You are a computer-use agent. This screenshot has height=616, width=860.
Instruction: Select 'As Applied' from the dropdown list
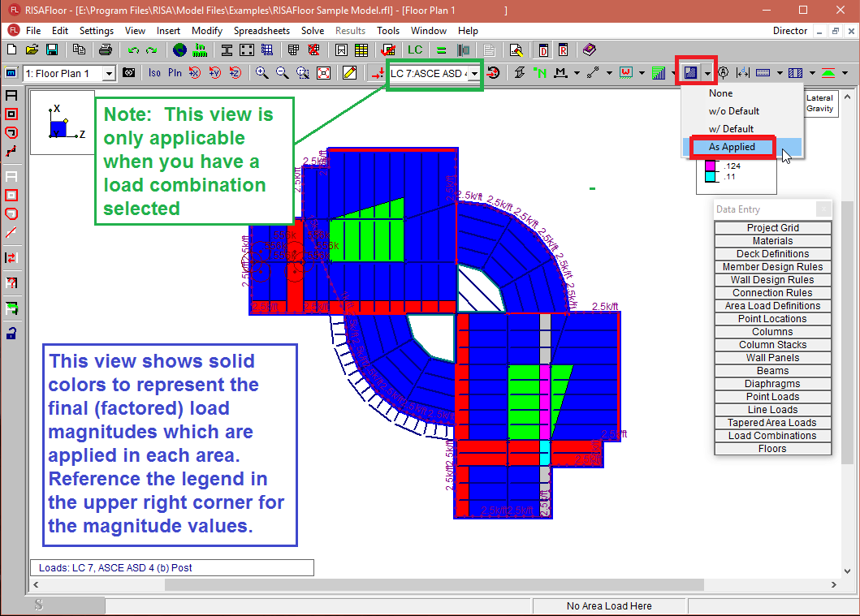pos(732,147)
